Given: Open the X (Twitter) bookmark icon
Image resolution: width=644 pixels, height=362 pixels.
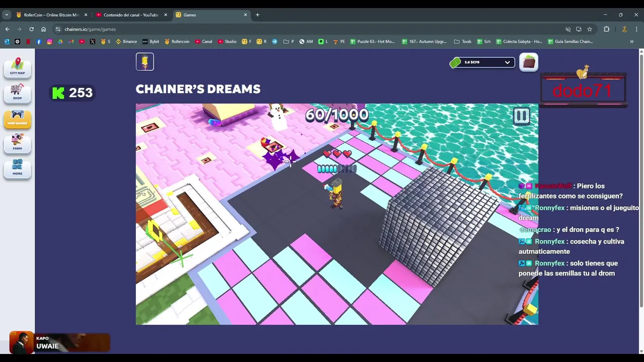Looking at the screenshot, I should [93, 42].
